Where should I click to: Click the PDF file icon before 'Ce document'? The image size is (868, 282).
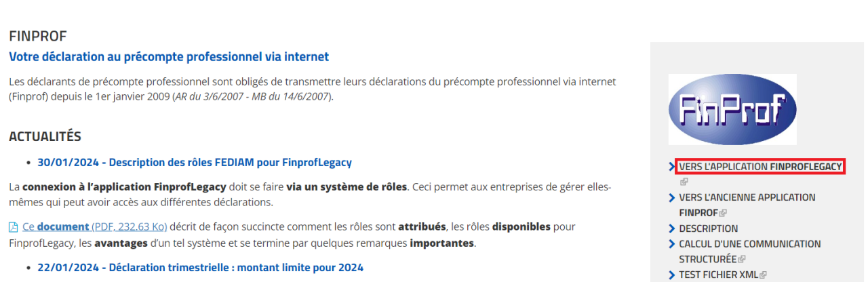click(14, 226)
